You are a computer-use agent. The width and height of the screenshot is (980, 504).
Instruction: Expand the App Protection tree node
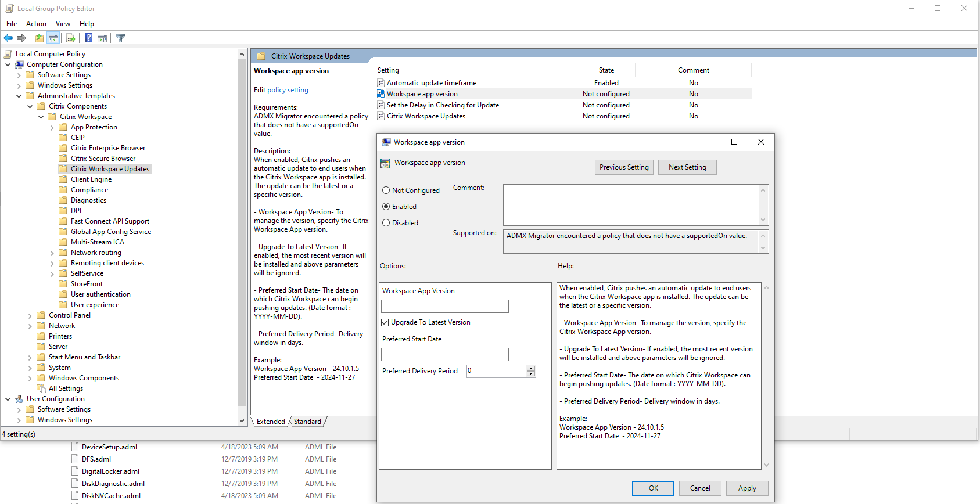[x=52, y=128]
